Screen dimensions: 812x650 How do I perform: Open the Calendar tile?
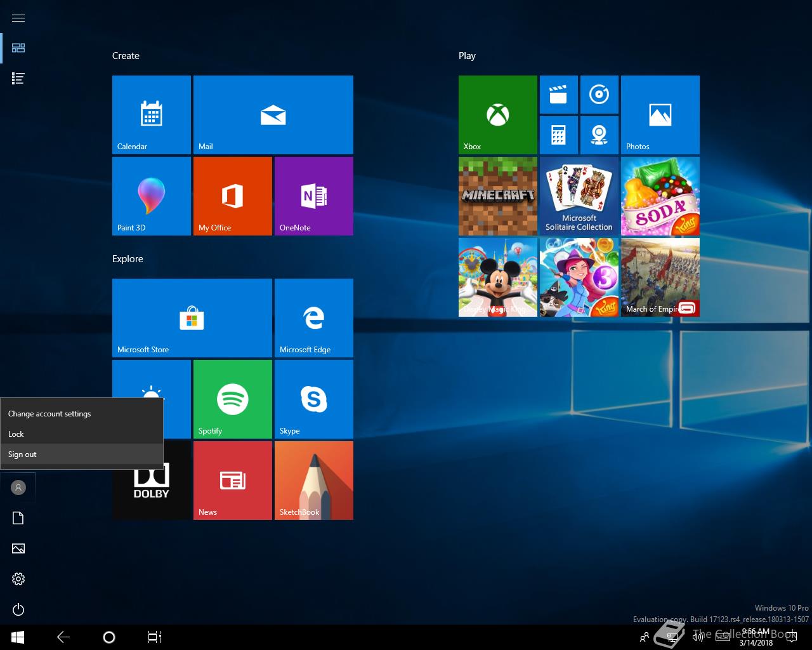click(152, 115)
